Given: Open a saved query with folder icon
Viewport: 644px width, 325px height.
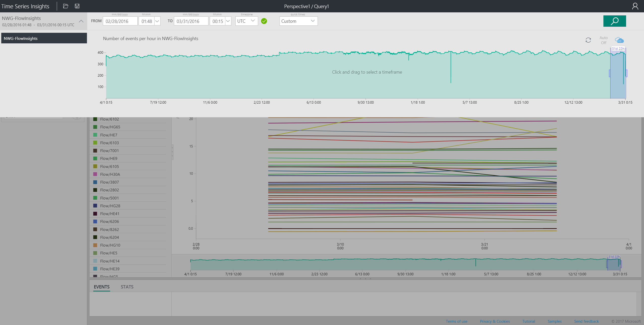Looking at the screenshot, I should [66, 6].
